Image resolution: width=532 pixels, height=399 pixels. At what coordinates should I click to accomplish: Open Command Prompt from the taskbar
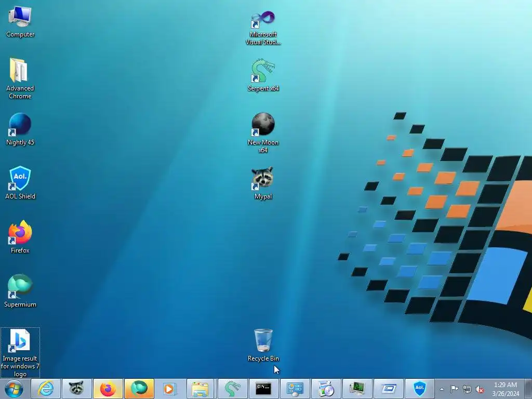coord(263,389)
